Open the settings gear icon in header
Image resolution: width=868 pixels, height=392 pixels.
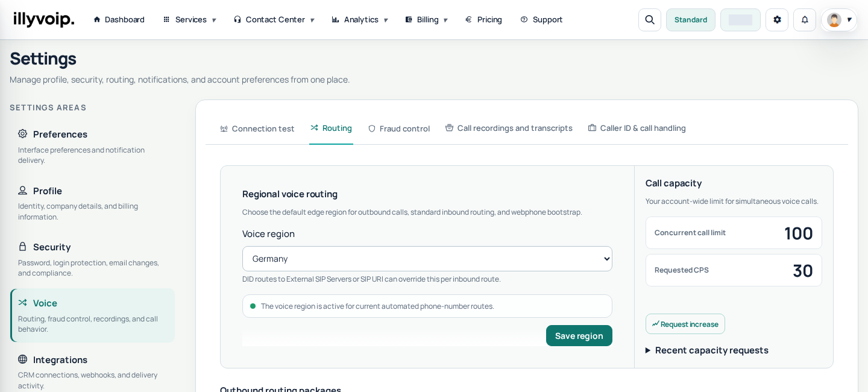777,20
